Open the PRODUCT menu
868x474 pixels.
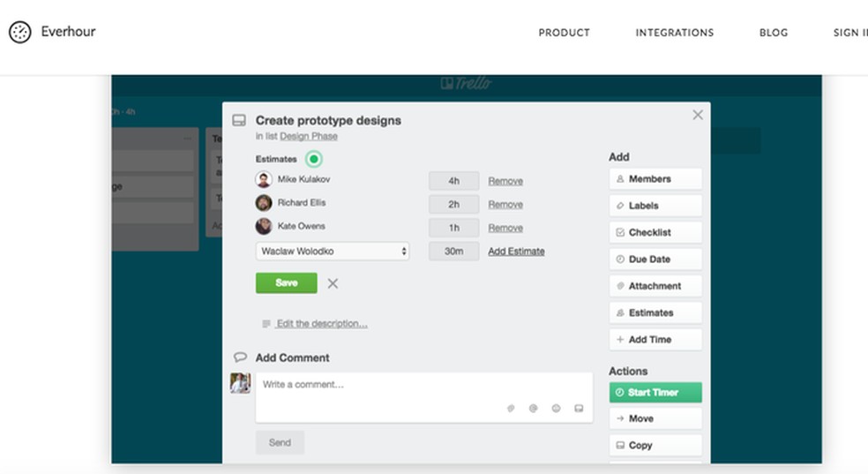[x=564, y=33]
